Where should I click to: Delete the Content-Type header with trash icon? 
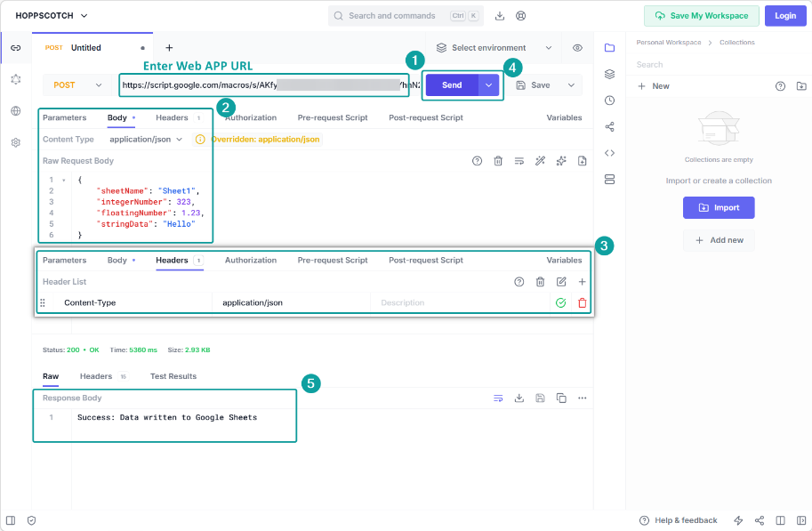583,303
